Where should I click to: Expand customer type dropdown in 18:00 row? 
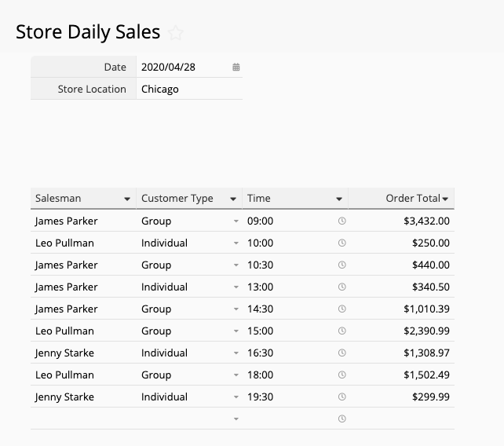(x=236, y=375)
